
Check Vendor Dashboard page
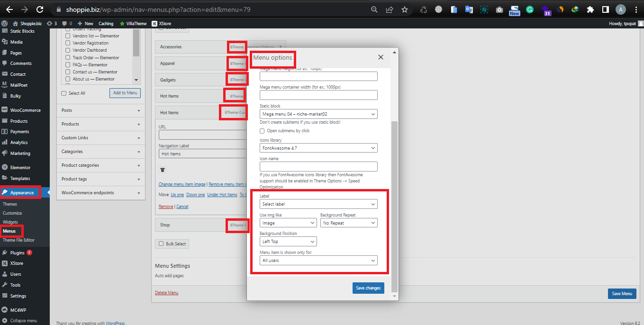[x=68, y=50]
